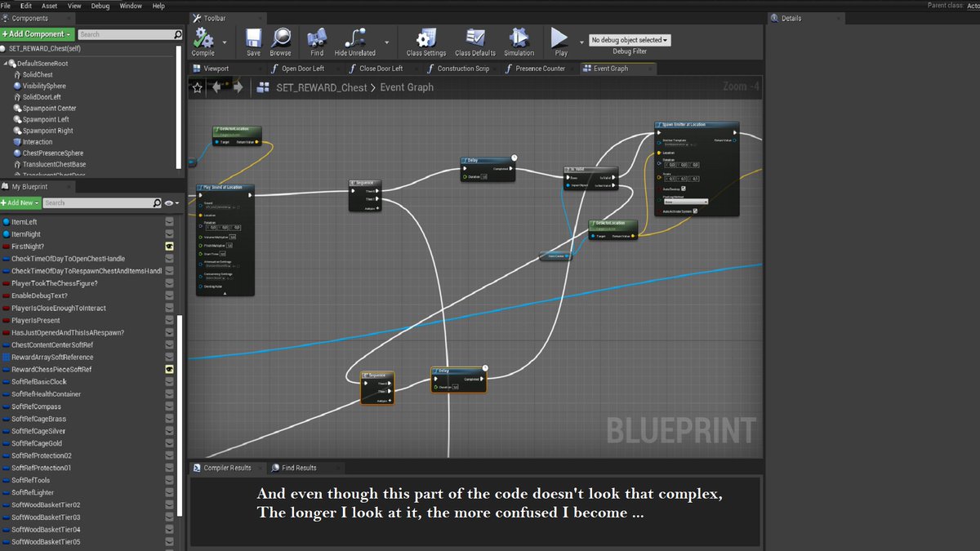Viewport: 980px width, 551px height.
Task: Save the blueprint asset
Action: (x=253, y=42)
